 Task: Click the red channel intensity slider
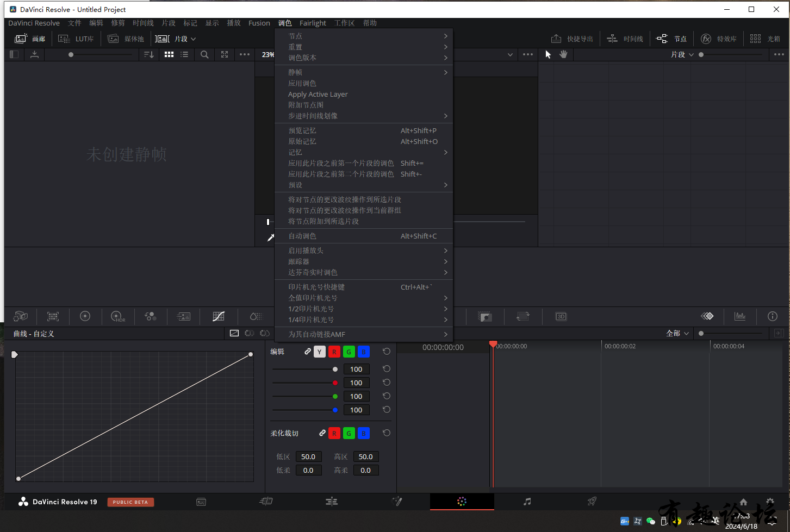tap(306, 383)
